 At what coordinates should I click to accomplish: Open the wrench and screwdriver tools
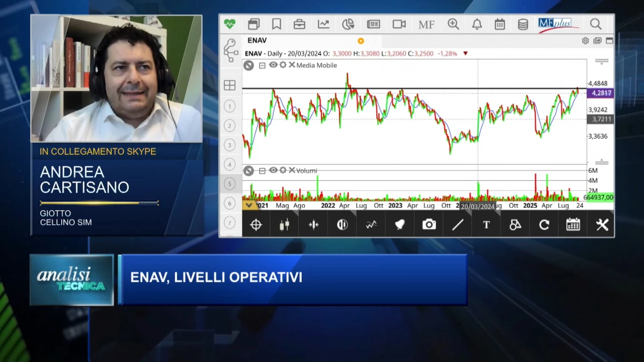602,225
